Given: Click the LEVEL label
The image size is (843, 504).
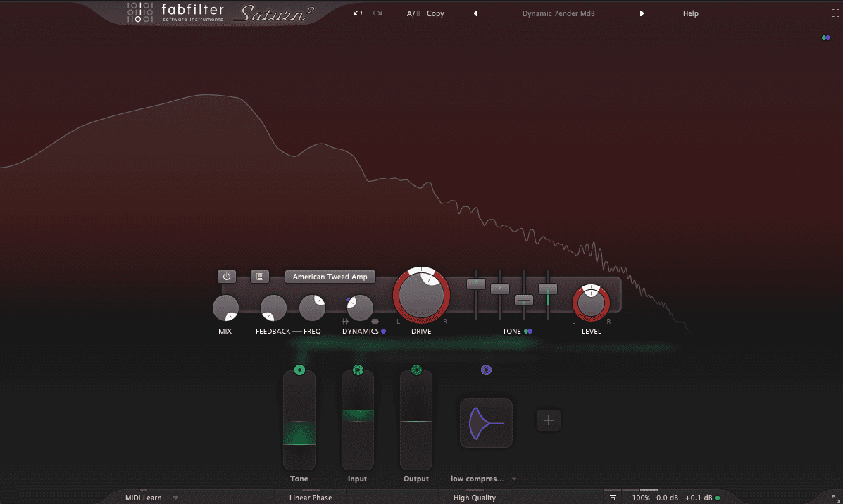Looking at the screenshot, I should [592, 331].
